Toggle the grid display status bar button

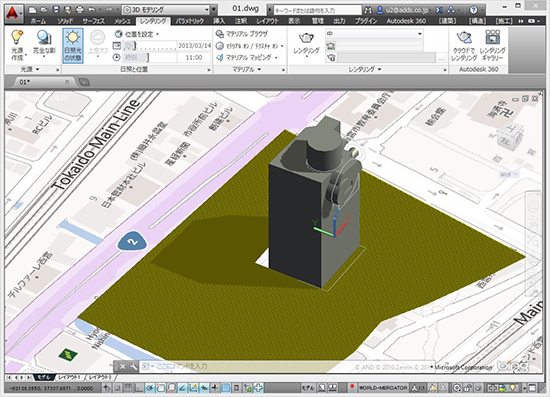coord(129,388)
